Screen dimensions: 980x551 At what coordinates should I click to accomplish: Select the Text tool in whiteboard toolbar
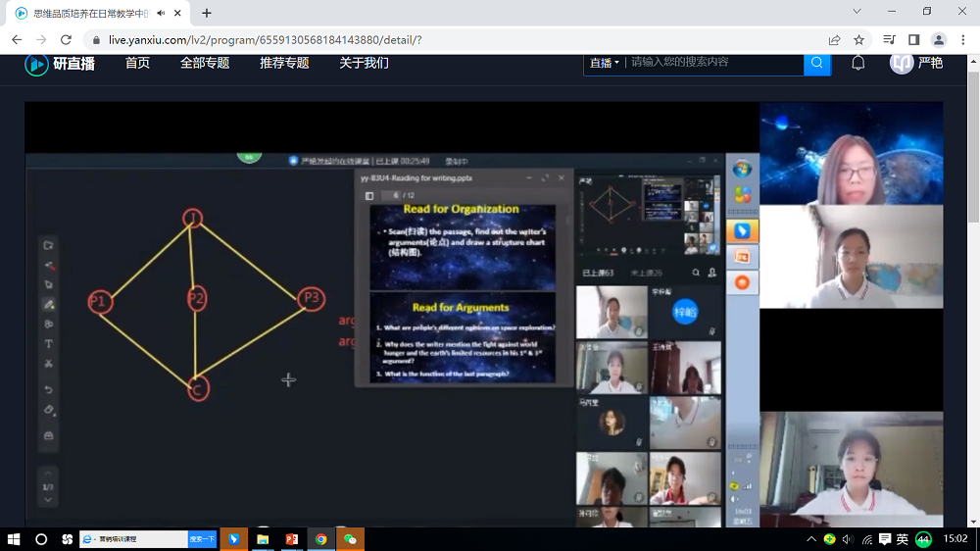coord(49,344)
